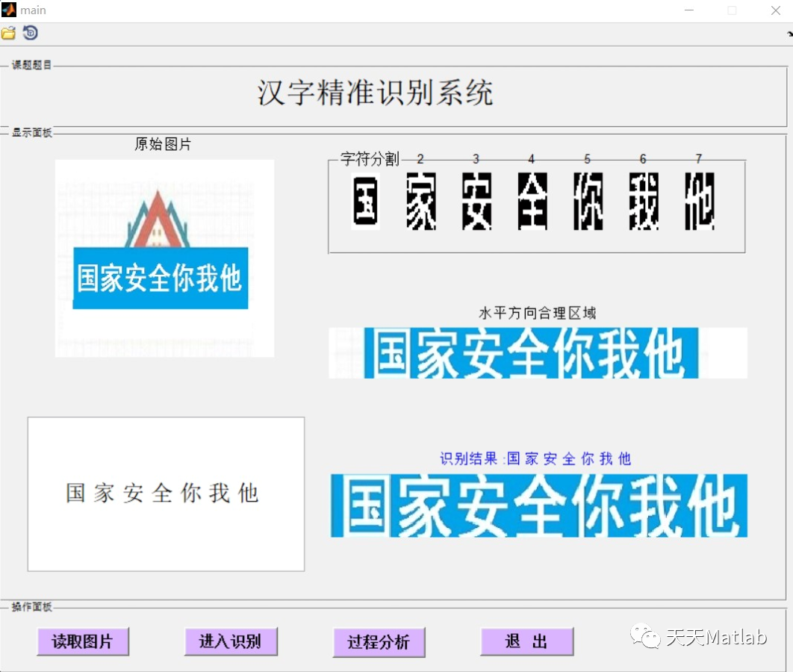The height and width of the screenshot is (672, 793).
Task: Click segmented character 家 thumbnail
Action: [421, 201]
